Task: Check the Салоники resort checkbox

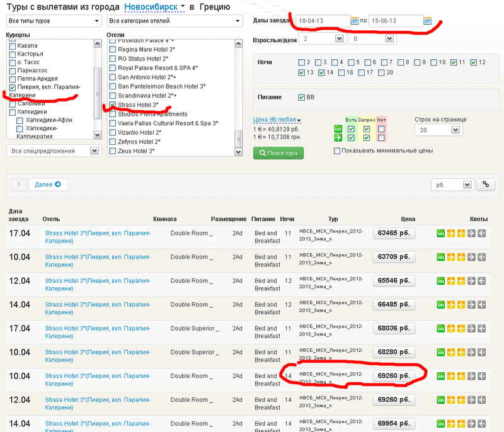Action: click(x=13, y=104)
